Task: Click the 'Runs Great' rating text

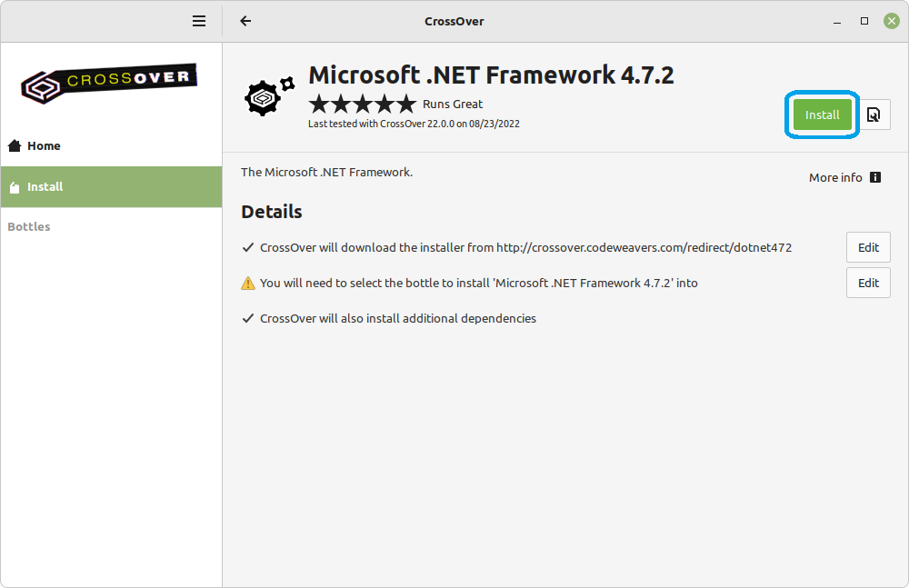Action: coord(453,105)
